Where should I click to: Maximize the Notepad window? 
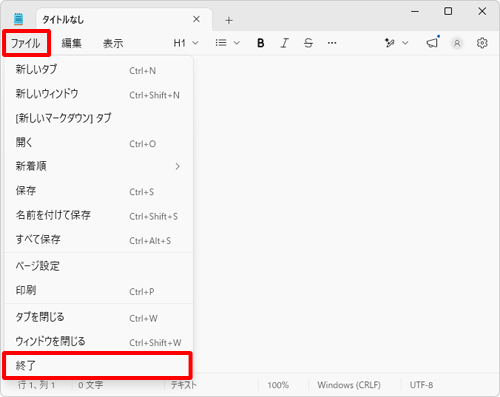pyautogui.click(x=448, y=12)
